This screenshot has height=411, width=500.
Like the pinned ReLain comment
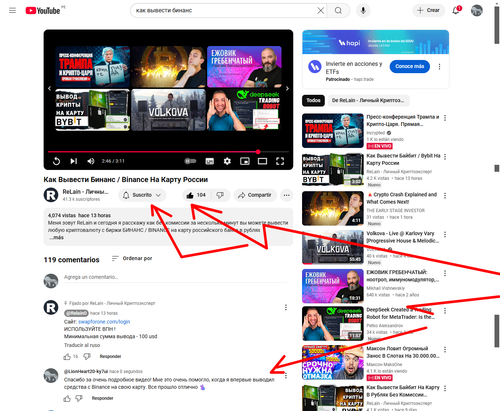click(x=67, y=357)
